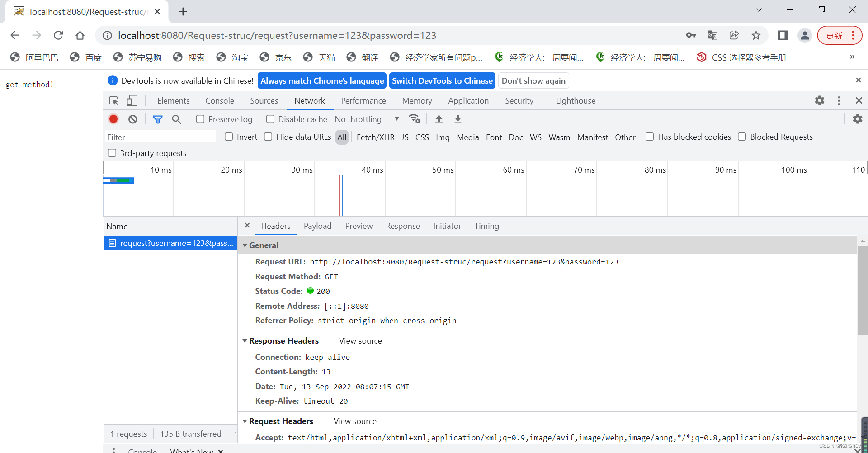The height and width of the screenshot is (453, 868).
Task: Go to Chrome home page
Action: (x=80, y=35)
